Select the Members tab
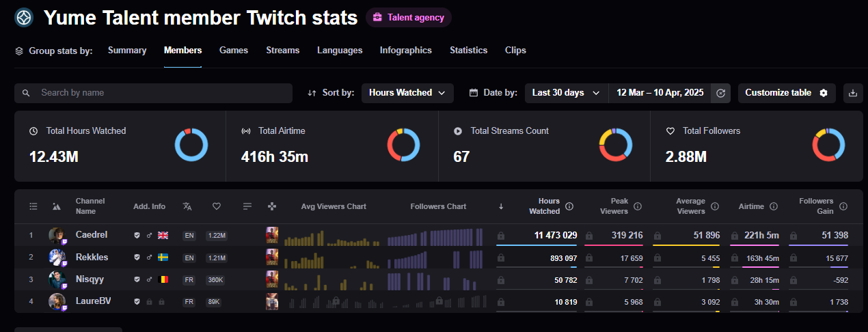Screen dimensions: 868x332 point(182,51)
